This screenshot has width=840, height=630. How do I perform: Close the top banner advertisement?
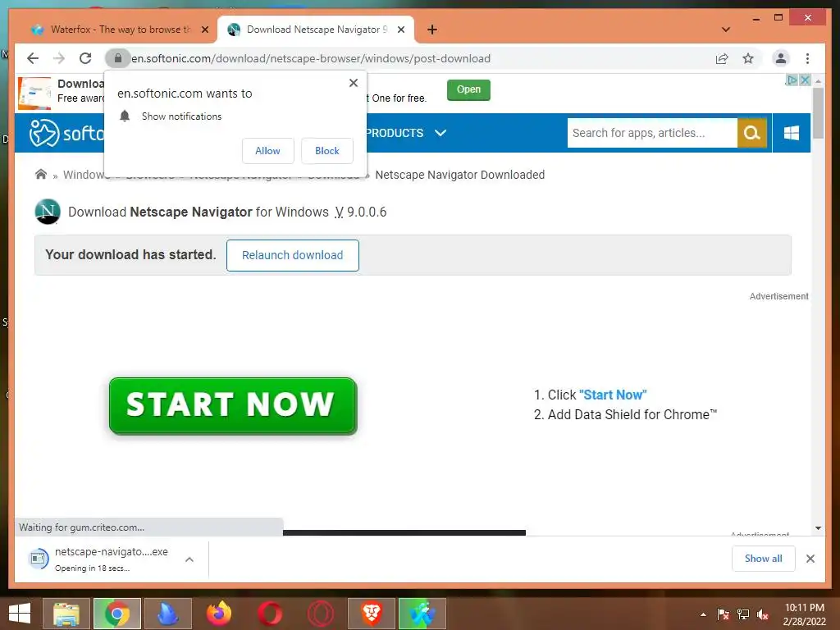tap(805, 80)
